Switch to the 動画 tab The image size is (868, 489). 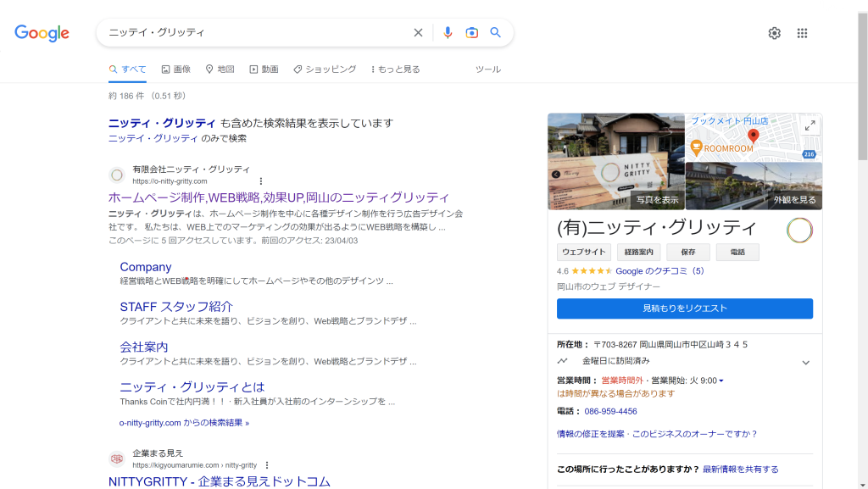pos(264,69)
